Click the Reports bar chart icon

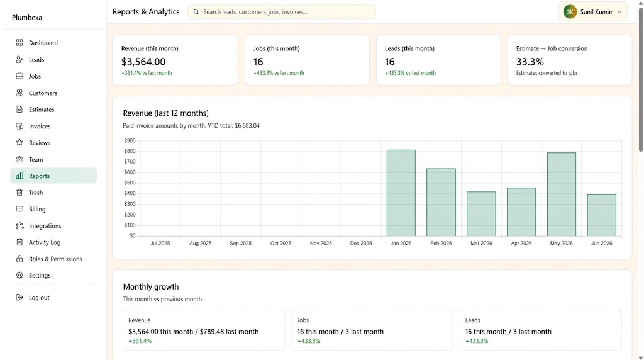click(x=19, y=176)
